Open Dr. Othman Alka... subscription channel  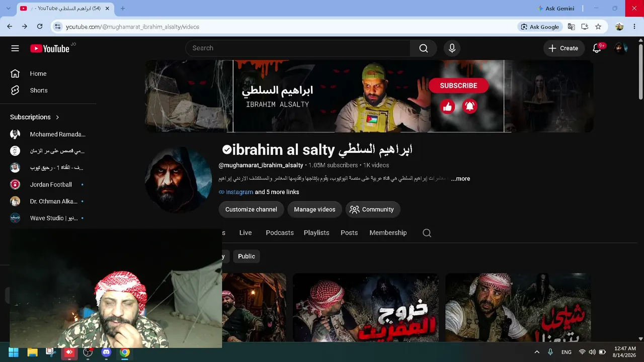click(48, 202)
